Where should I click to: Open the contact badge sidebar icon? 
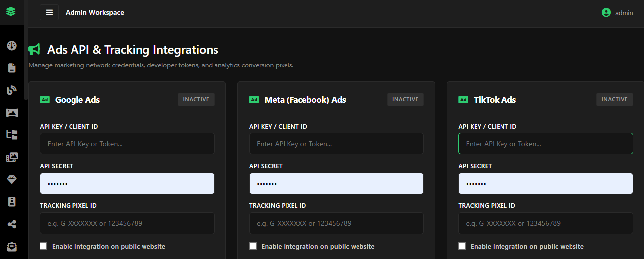[x=12, y=202]
